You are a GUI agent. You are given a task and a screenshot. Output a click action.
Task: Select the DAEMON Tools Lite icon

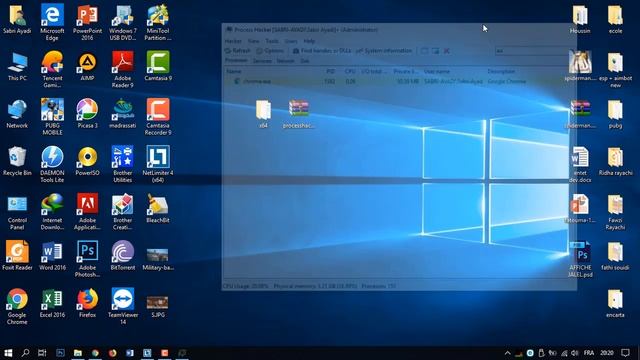(52, 164)
